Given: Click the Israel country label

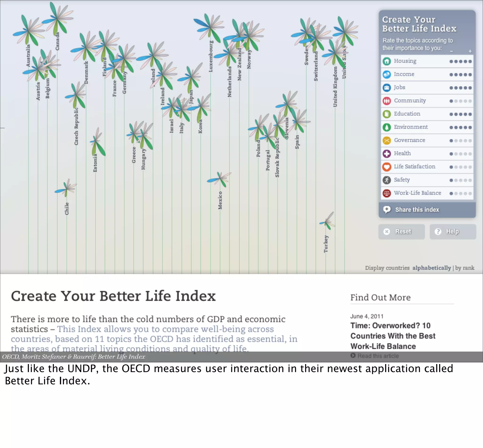Looking at the screenshot, I should pyautogui.click(x=172, y=126).
